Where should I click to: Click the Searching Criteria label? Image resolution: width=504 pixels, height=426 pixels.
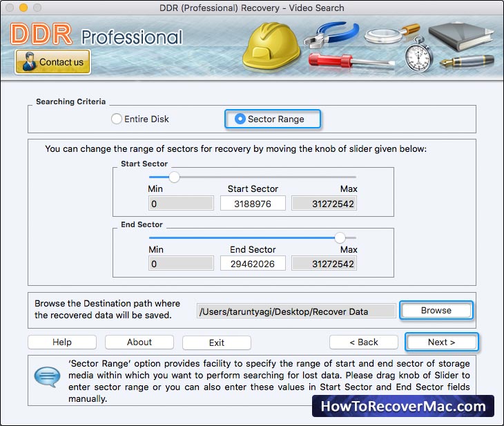[70, 101]
